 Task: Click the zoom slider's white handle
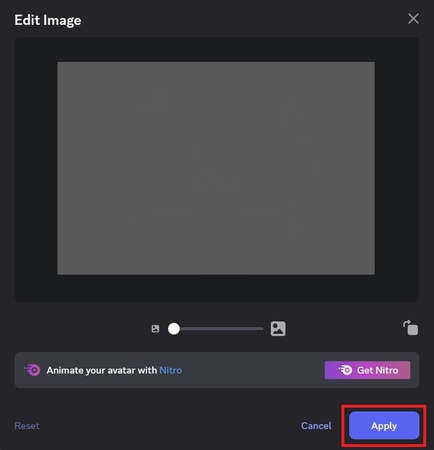174,329
